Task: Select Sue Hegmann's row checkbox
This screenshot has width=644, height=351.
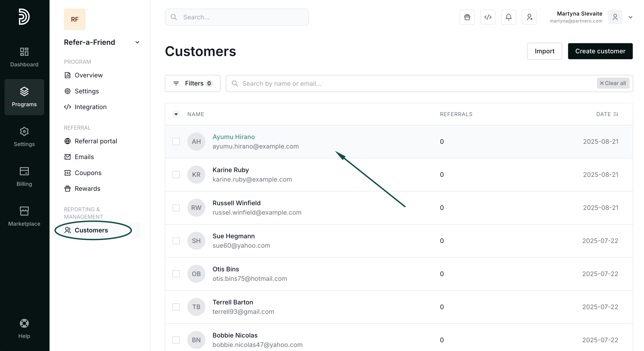Action: click(x=176, y=241)
